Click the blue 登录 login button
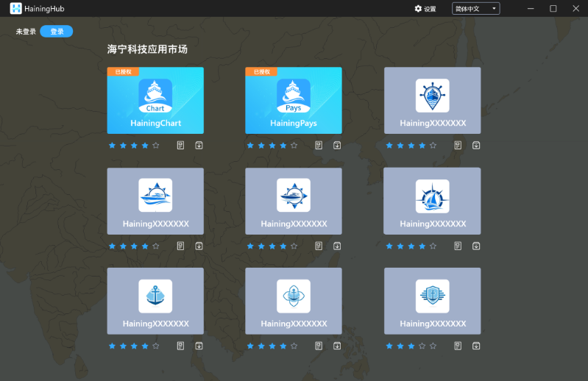 [x=57, y=32]
